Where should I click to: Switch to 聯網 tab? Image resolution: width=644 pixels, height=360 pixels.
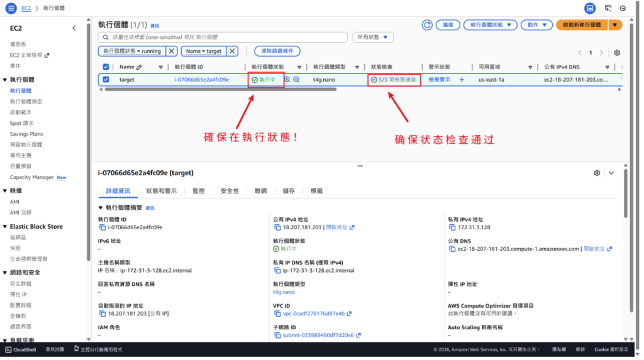(262, 192)
